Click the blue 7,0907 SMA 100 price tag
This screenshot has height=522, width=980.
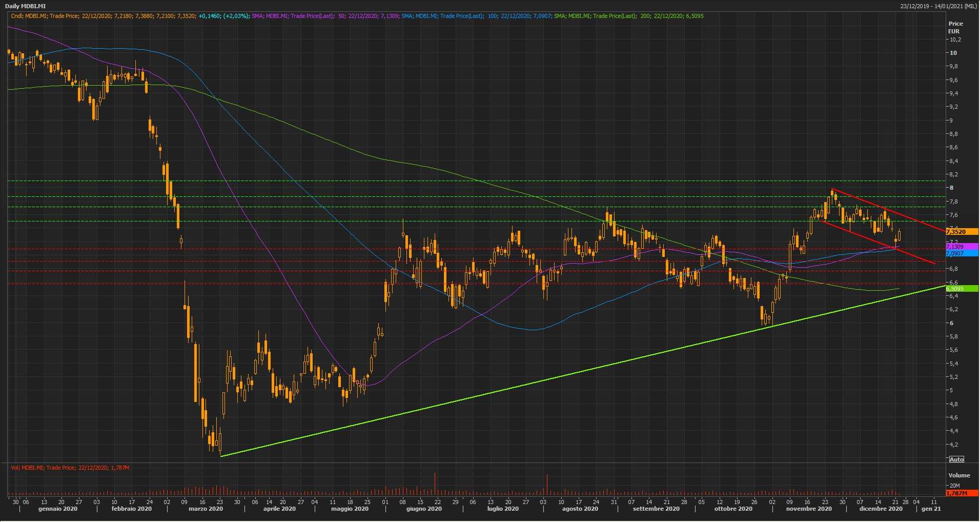(955, 253)
